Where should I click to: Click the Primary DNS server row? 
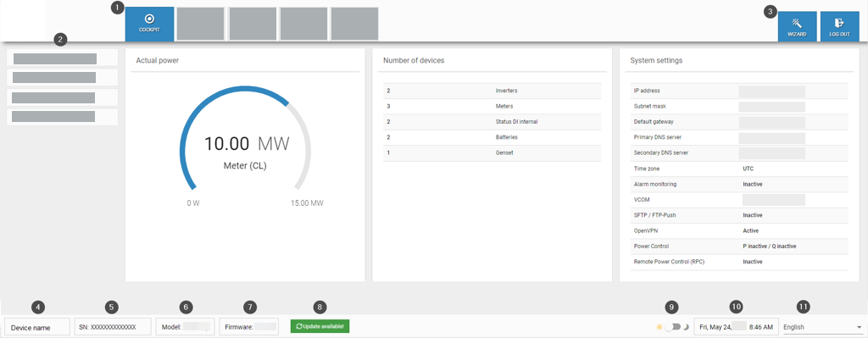[739, 137]
